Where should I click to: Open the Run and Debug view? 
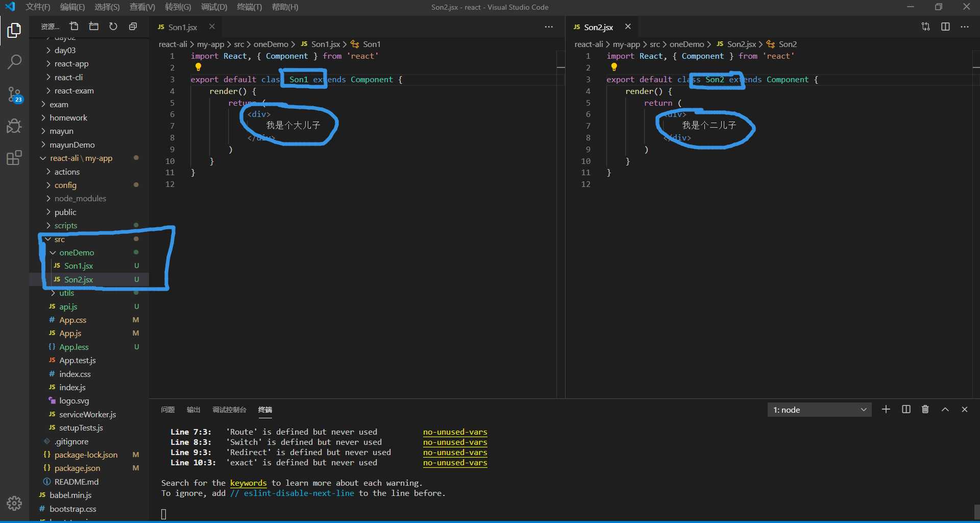[14, 126]
